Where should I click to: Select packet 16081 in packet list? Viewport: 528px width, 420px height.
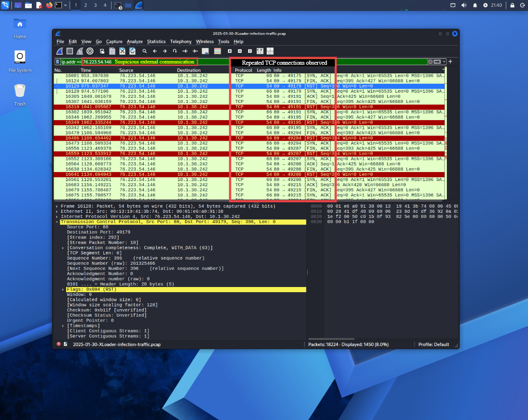[x=249, y=76]
